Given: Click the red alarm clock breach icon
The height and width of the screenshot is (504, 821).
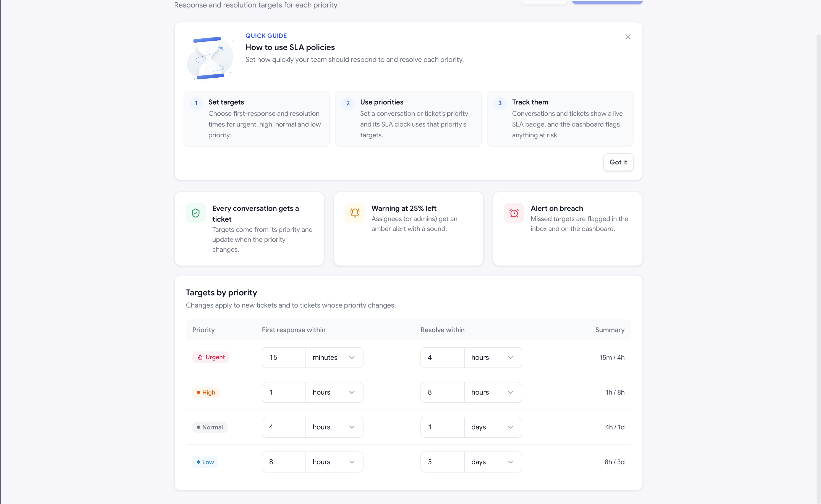Looking at the screenshot, I should [x=514, y=213].
